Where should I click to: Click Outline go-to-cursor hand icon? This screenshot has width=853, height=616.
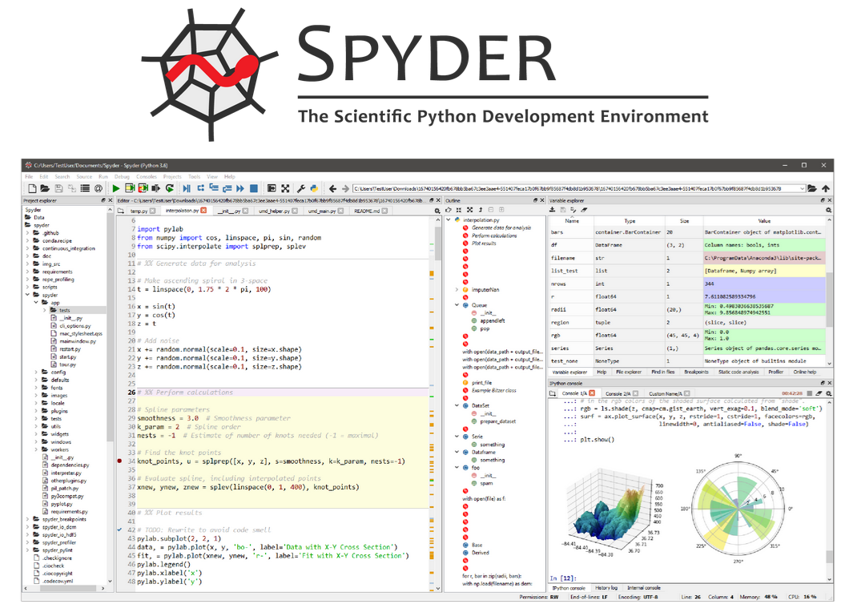(449, 210)
